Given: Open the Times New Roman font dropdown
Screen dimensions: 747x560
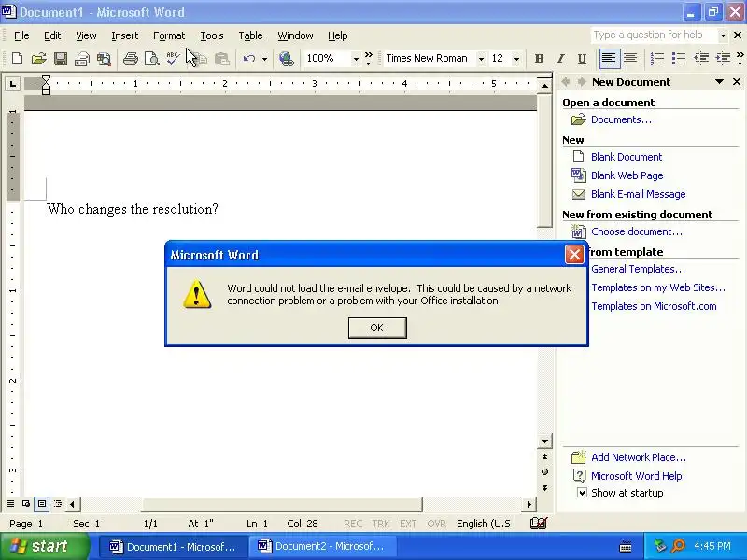Looking at the screenshot, I should pos(481,59).
